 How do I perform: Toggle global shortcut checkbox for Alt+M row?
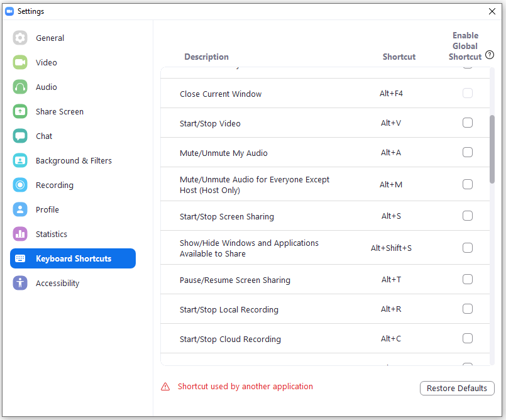pos(468,184)
